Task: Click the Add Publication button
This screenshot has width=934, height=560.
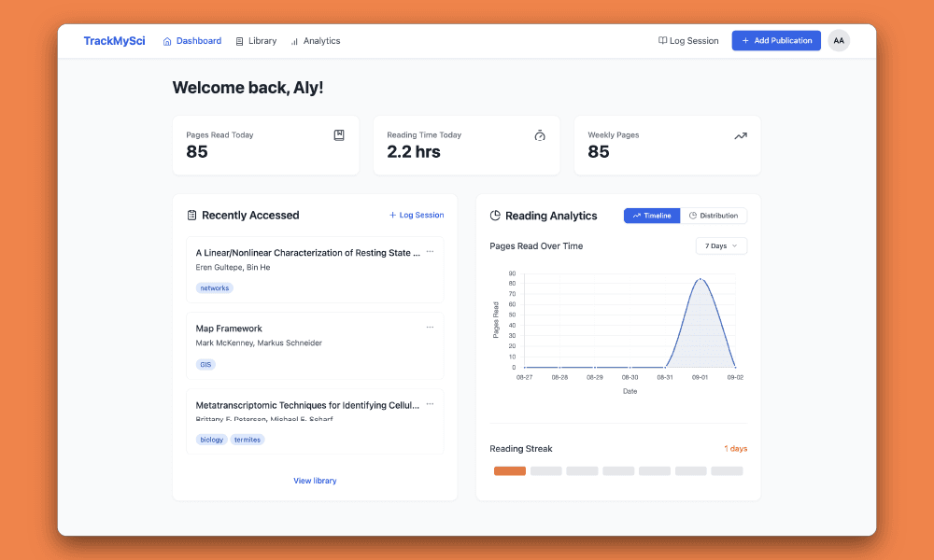Action: tap(776, 40)
